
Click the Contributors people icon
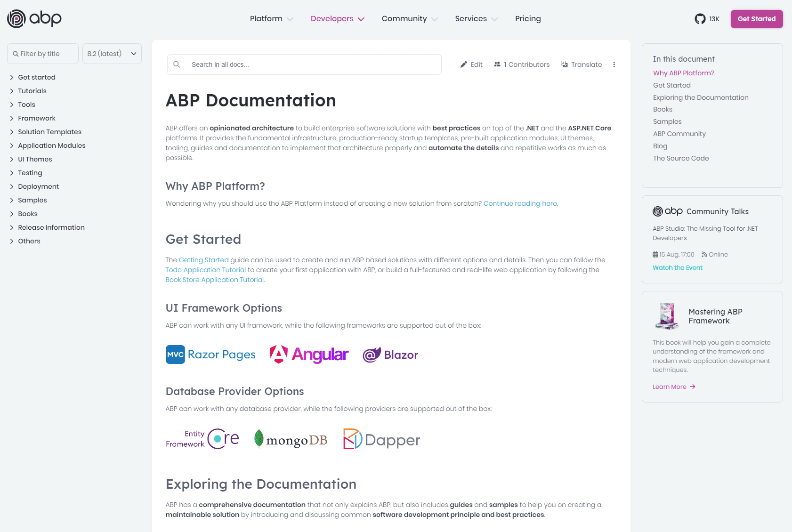497,64
